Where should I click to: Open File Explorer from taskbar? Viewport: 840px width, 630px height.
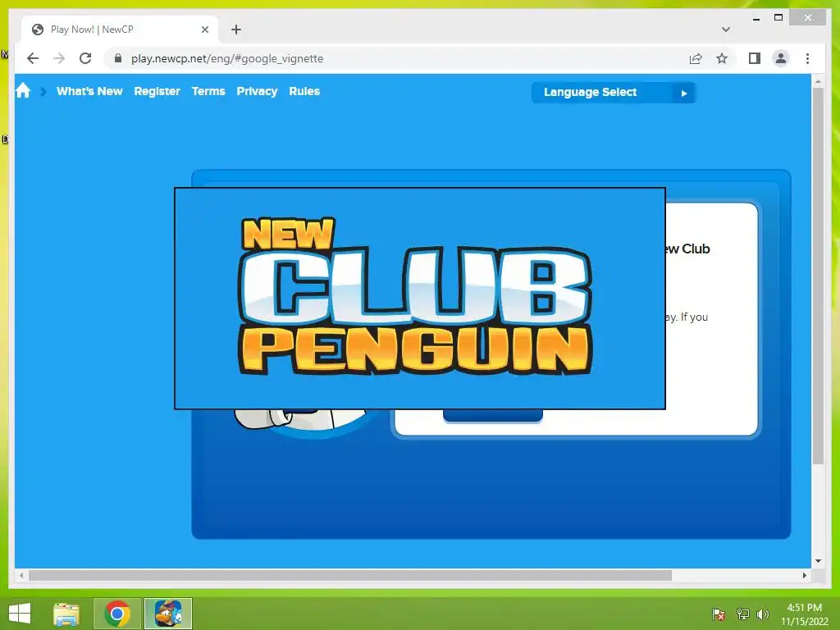click(66, 614)
